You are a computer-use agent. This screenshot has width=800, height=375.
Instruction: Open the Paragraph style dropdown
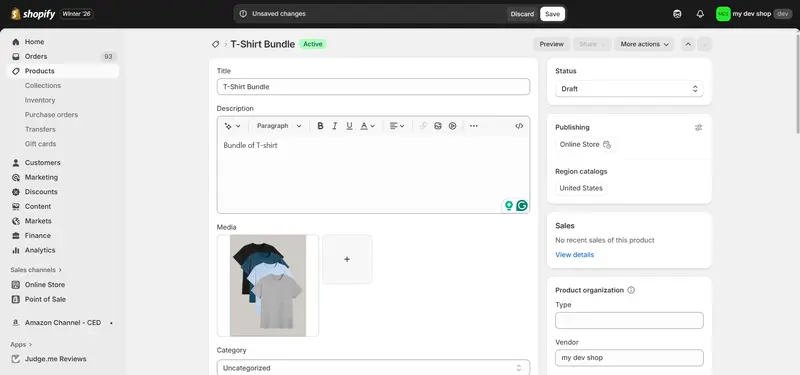pos(279,126)
